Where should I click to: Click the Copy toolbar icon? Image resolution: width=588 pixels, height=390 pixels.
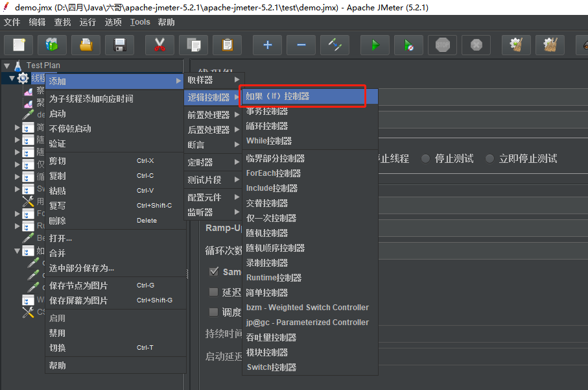click(x=193, y=45)
